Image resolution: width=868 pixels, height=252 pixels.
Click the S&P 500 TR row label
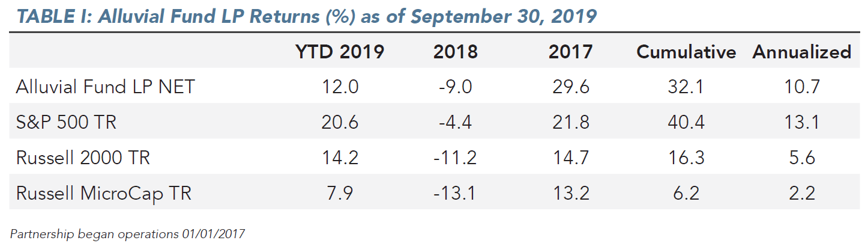pyautogui.click(x=66, y=122)
